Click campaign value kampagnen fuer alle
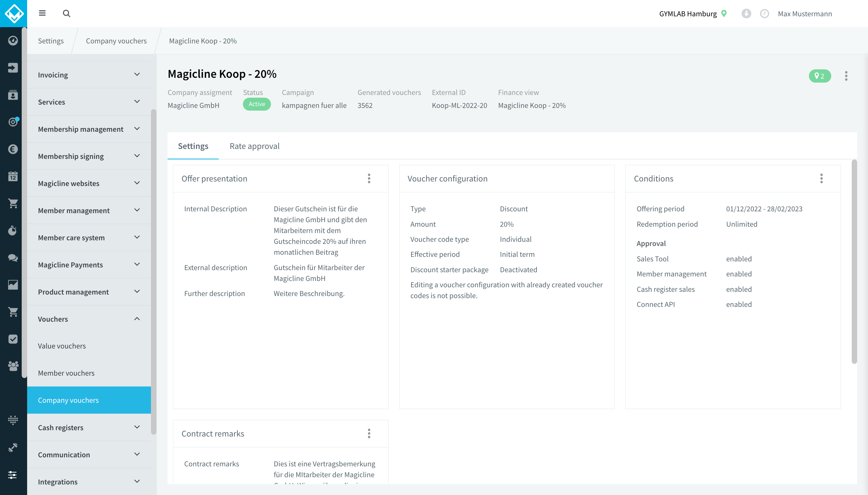Image resolution: width=868 pixels, height=495 pixels. point(314,106)
